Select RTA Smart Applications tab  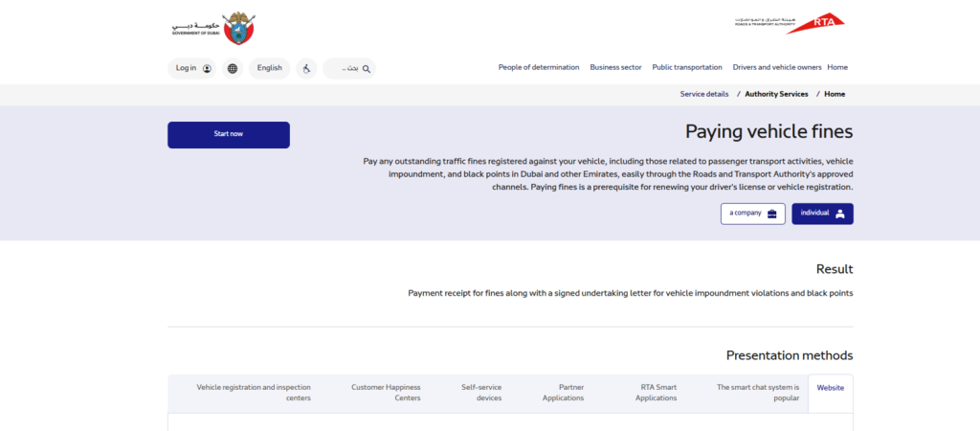pos(656,393)
